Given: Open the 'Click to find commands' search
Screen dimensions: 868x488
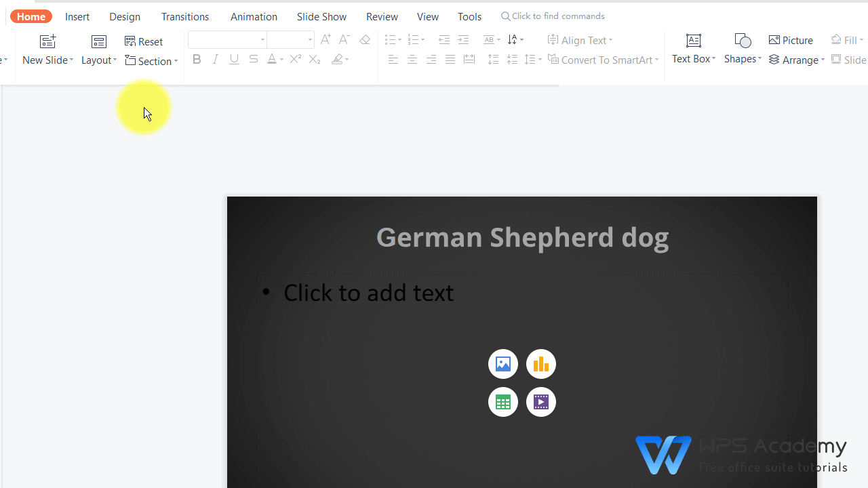Looking at the screenshot, I should pos(553,16).
